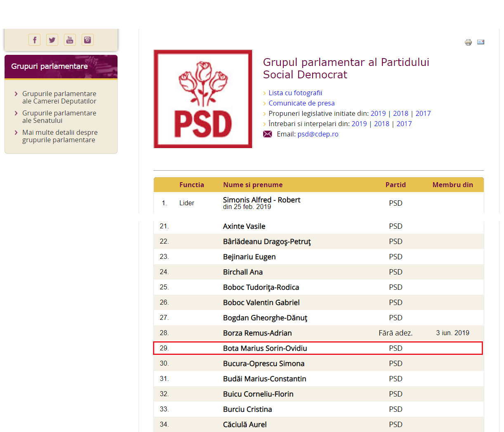The height and width of the screenshot is (432, 504).
Task: Open Simonis Alfred - Robert profile
Action: 261,200
